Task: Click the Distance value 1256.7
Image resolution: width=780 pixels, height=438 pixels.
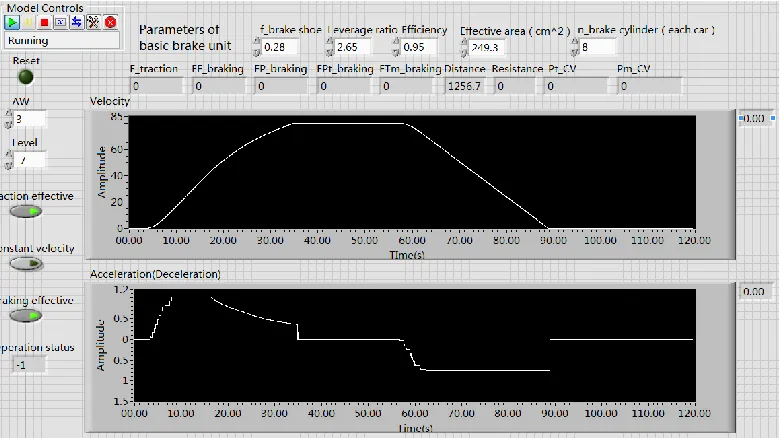Action: pos(465,86)
